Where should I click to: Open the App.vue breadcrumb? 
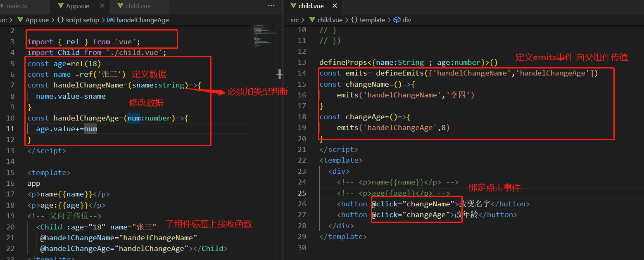(x=37, y=20)
